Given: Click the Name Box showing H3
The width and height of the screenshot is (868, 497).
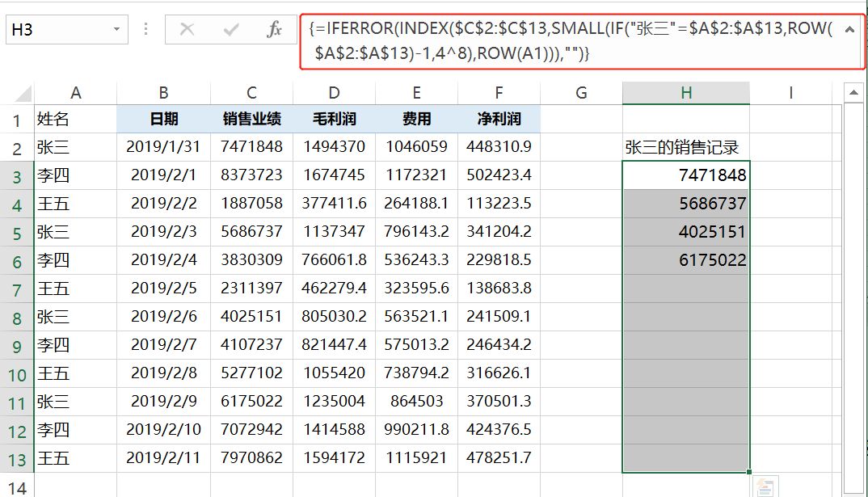Looking at the screenshot, I should [66, 29].
